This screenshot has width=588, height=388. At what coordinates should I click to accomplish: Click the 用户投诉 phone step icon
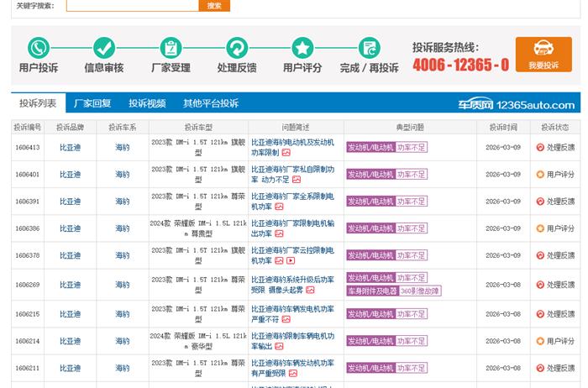39,48
